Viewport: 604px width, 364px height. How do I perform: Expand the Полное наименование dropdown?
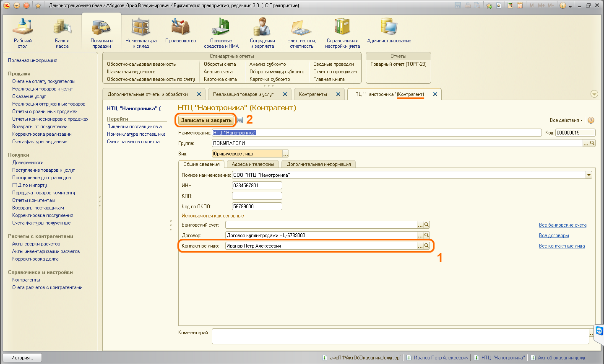point(589,175)
